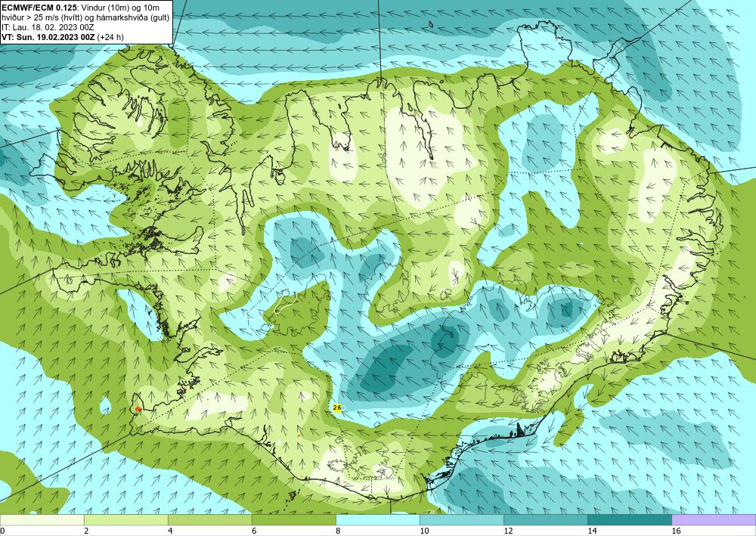The width and height of the screenshot is (756, 536).
Task: Click the "6" legend scale label
Action: tap(254, 531)
